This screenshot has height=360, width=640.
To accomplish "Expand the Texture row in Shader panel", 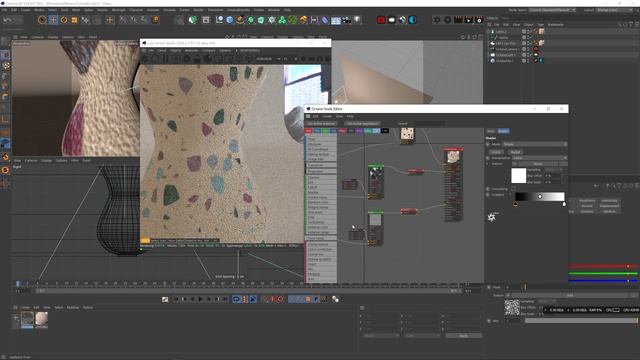I will (x=488, y=164).
